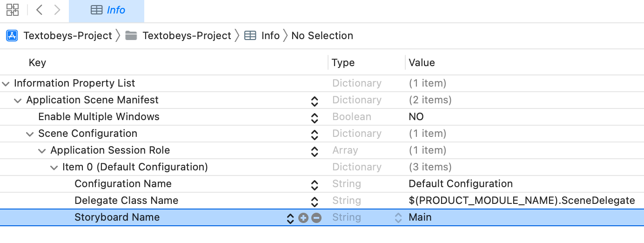Open the type stepper beside String on Storyboard row

tap(398, 218)
